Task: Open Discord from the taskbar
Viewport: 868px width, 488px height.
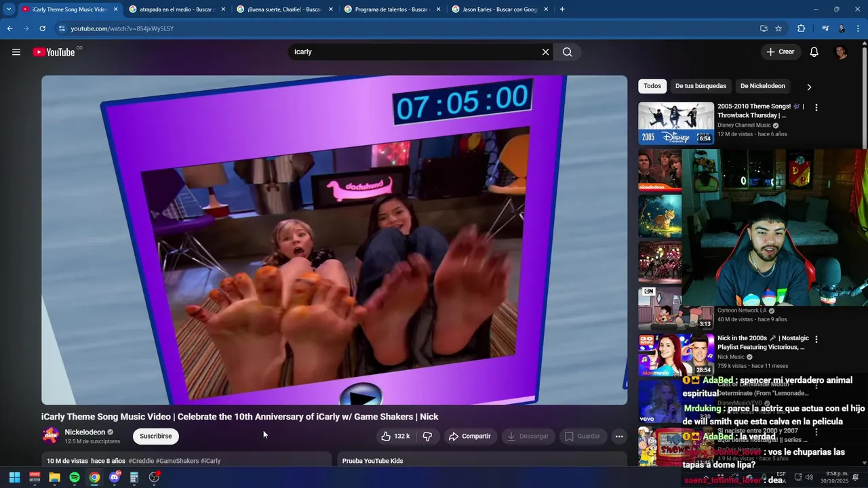Action: tap(115, 477)
